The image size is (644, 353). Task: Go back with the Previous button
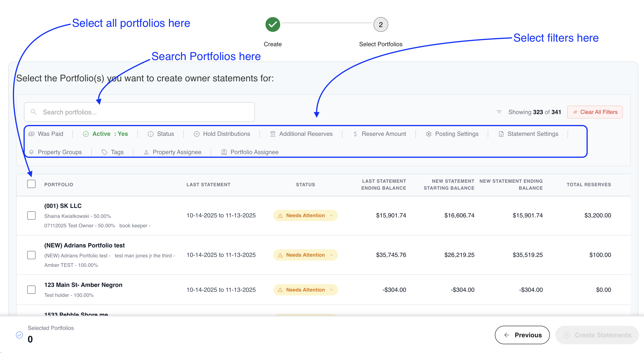click(x=522, y=335)
